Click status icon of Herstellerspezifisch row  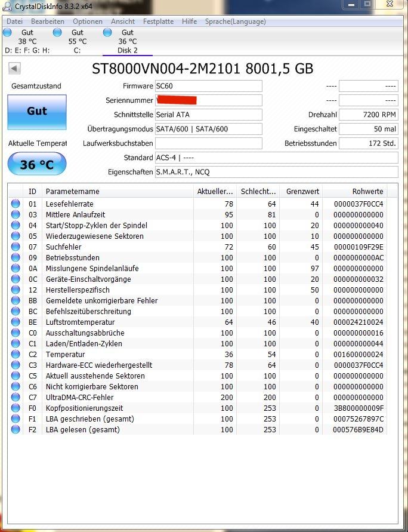coord(16,290)
